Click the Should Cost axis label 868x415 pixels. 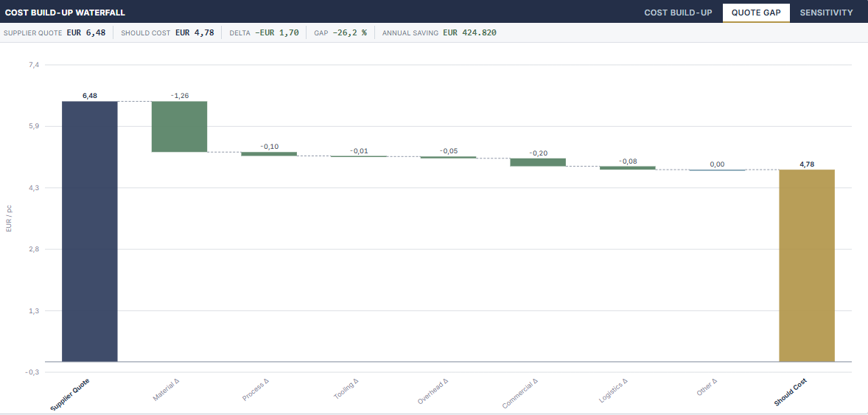click(791, 392)
